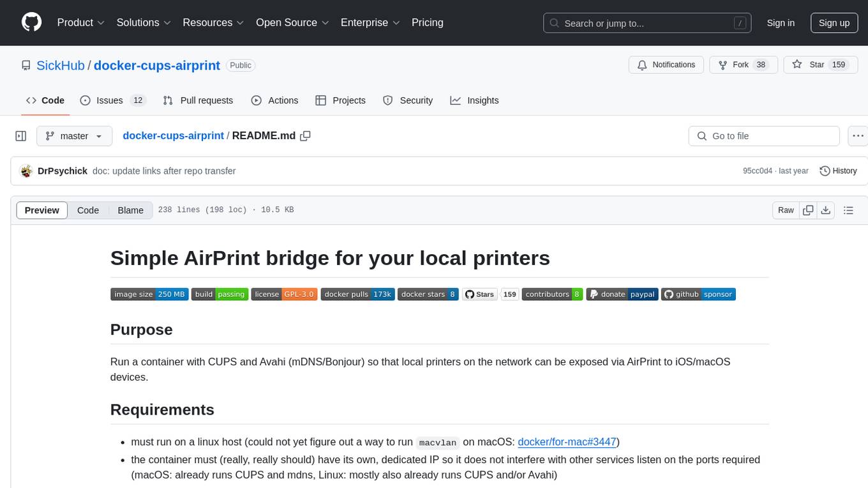Open the Actions tab
Viewport: 868px width, 488px height.
click(274, 100)
